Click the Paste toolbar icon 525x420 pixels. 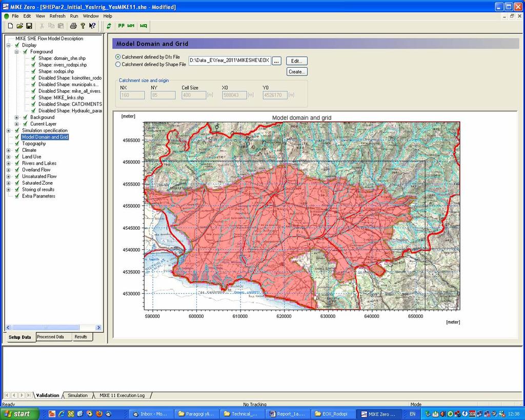pyautogui.click(x=60, y=26)
